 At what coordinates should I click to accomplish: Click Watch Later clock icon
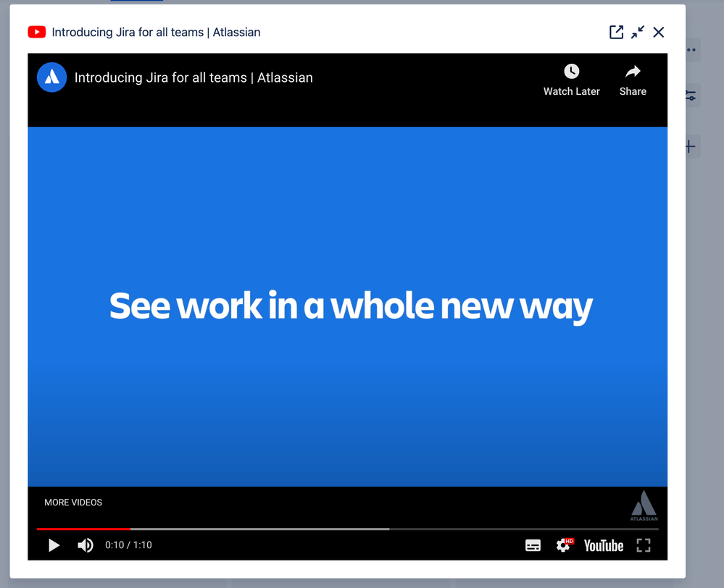pos(572,72)
